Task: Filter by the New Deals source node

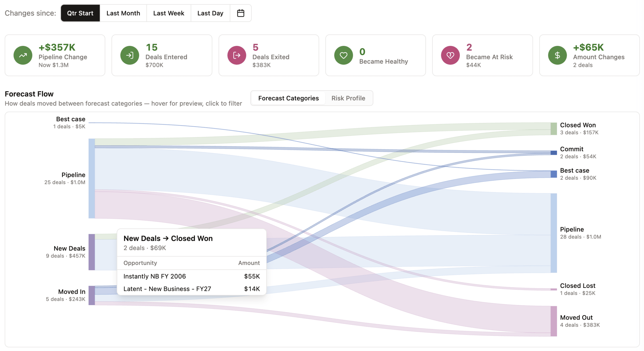Action: [x=92, y=252]
